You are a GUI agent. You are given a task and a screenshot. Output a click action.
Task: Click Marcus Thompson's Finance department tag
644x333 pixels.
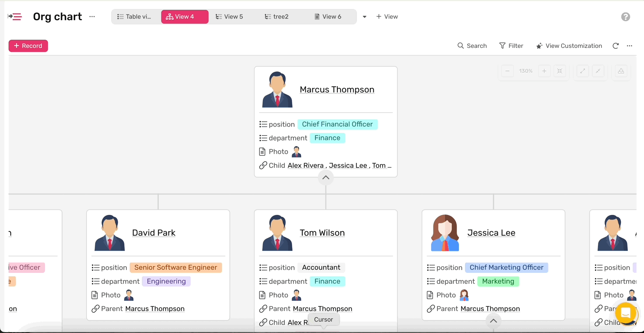tap(327, 138)
